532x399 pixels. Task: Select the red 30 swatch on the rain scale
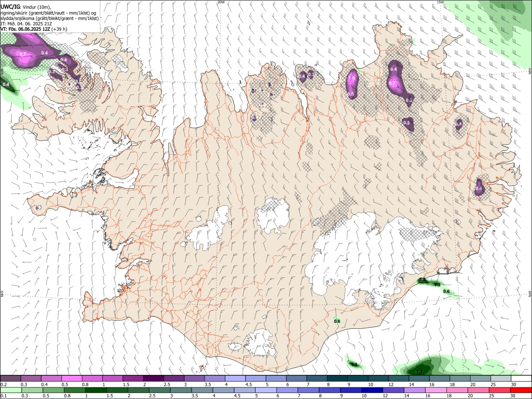coord(521,389)
